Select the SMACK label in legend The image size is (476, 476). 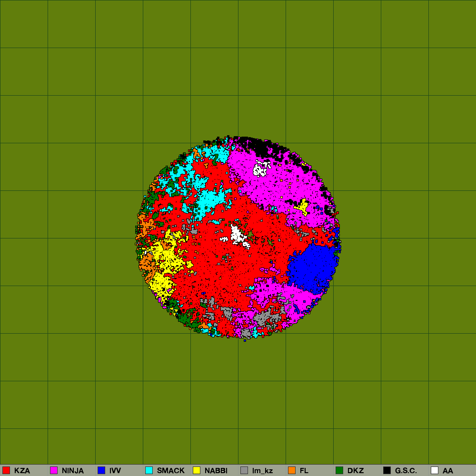pyautogui.click(x=170, y=471)
